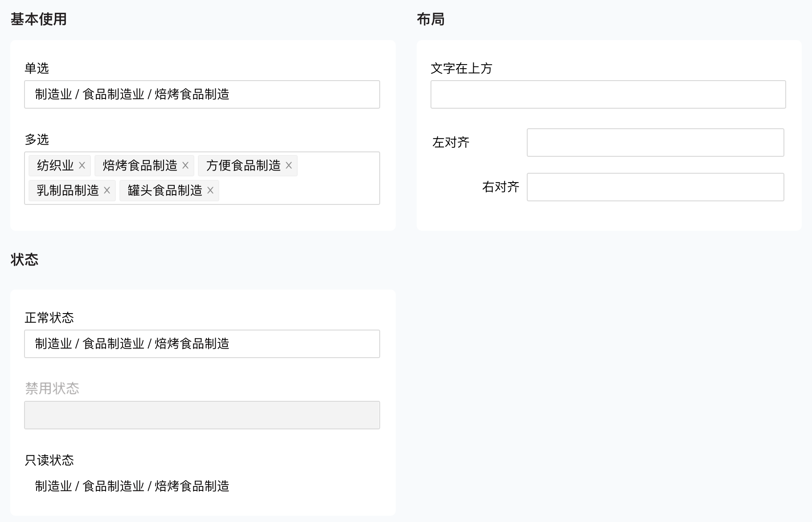Open the 多选 multi-select box

[202, 178]
